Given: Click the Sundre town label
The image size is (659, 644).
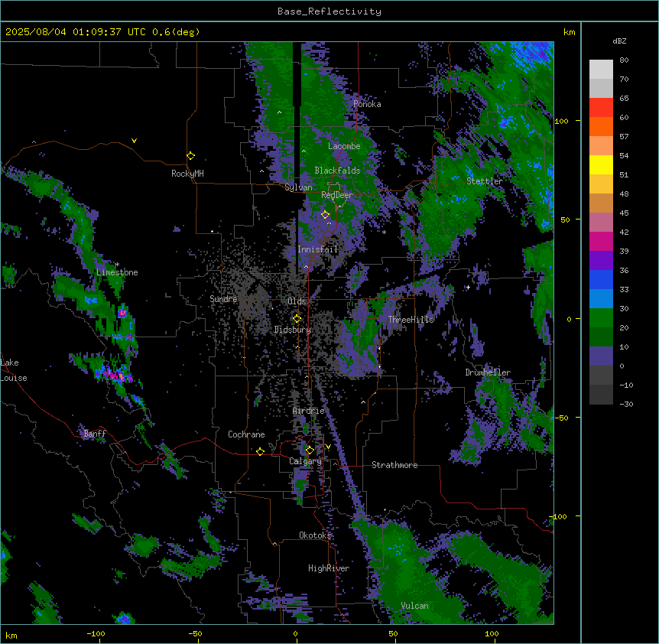Looking at the screenshot, I should pos(223,299).
